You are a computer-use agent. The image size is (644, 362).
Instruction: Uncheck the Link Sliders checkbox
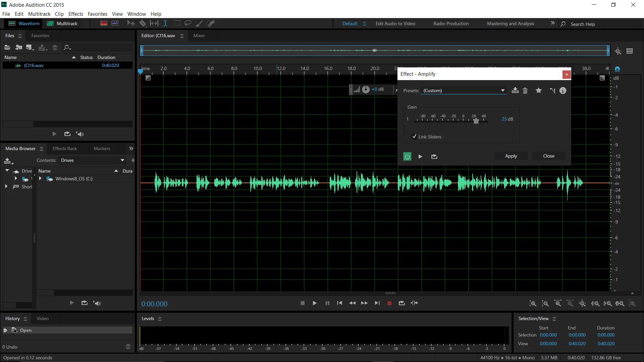pyautogui.click(x=414, y=136)
